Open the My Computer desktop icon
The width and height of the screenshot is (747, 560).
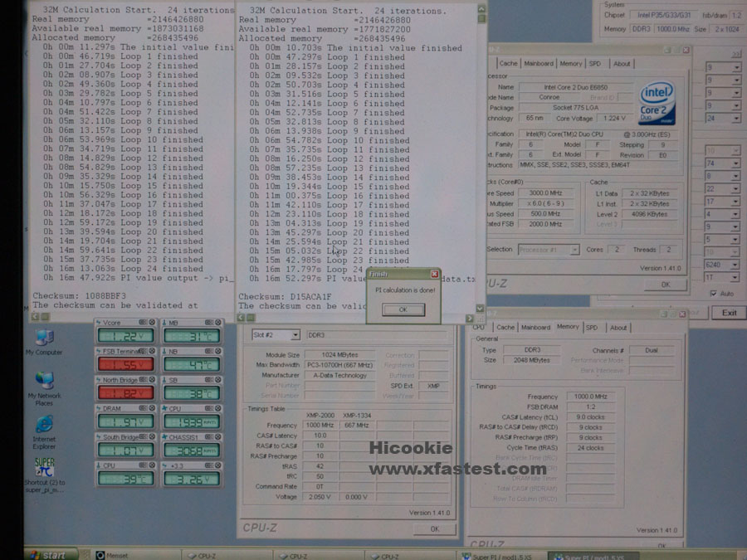[x=43, y=339]
